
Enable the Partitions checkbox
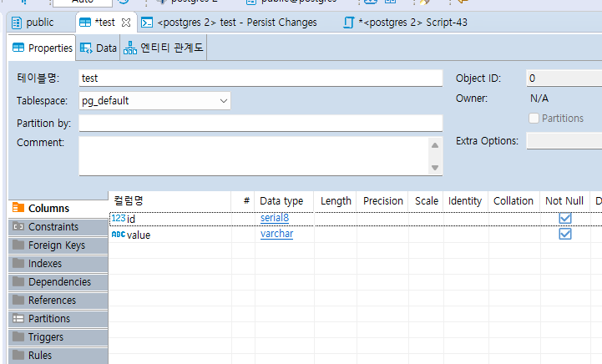point(534,119)
